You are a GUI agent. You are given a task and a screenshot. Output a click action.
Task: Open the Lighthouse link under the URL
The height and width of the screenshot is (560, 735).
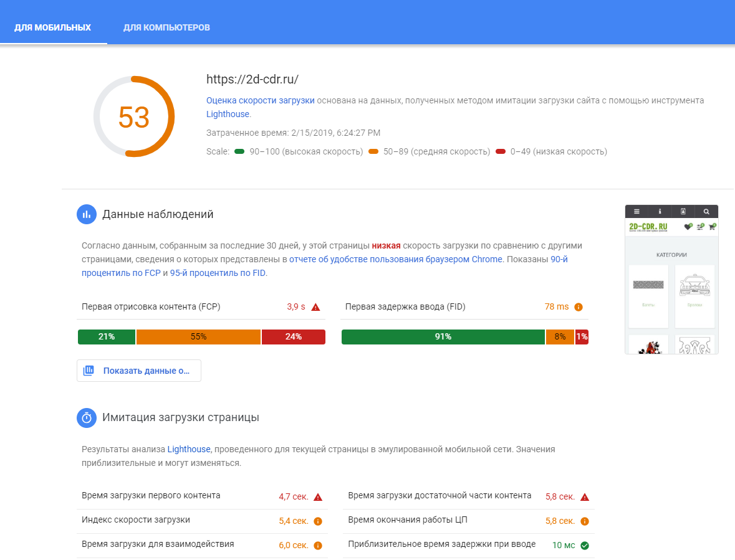[228, 114]
